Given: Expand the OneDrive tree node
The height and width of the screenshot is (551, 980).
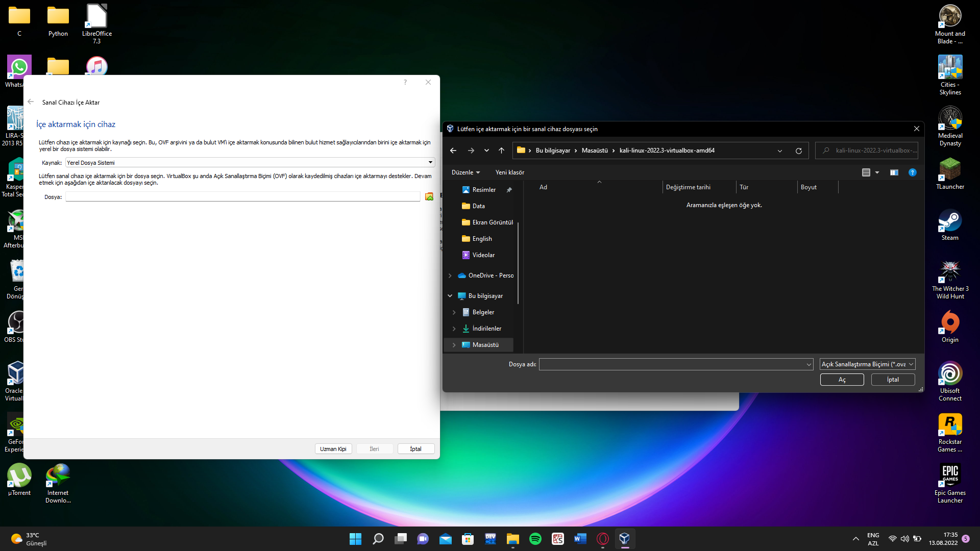Looking at the screenshot, I should (x=450, y=275).
